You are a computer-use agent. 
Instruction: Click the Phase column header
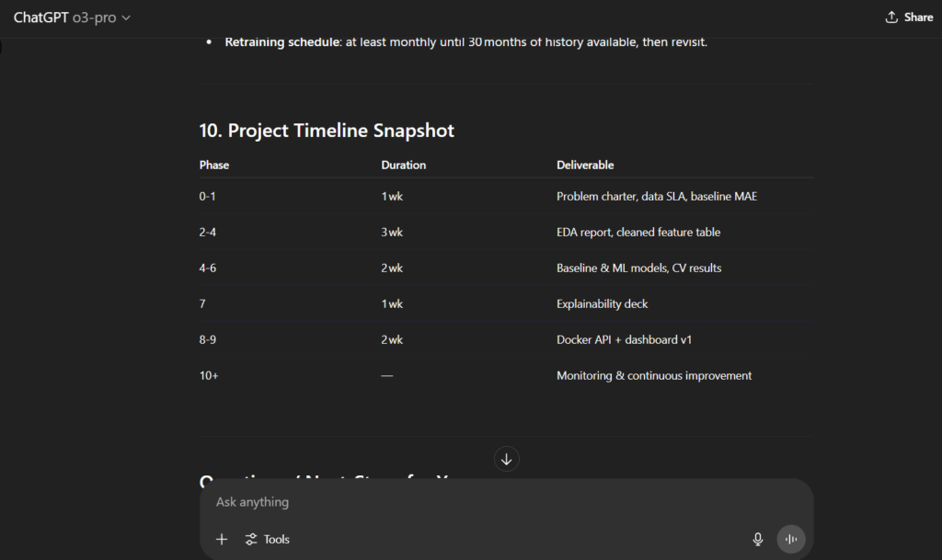point(214,166)
